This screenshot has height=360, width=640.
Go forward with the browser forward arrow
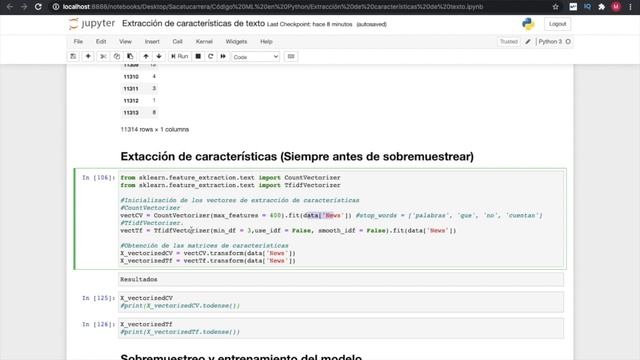[24, 7]
